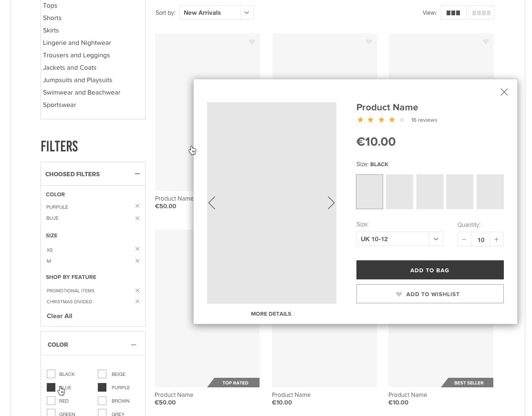
Task: Open the Jackets and Coats category
Action: [70, 67]
